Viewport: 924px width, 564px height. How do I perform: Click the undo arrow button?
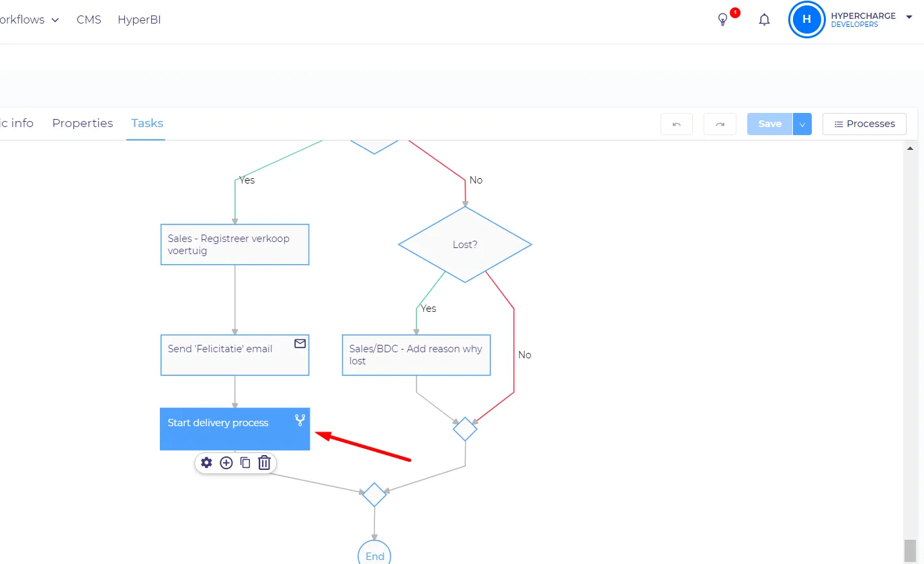[677, 124]
